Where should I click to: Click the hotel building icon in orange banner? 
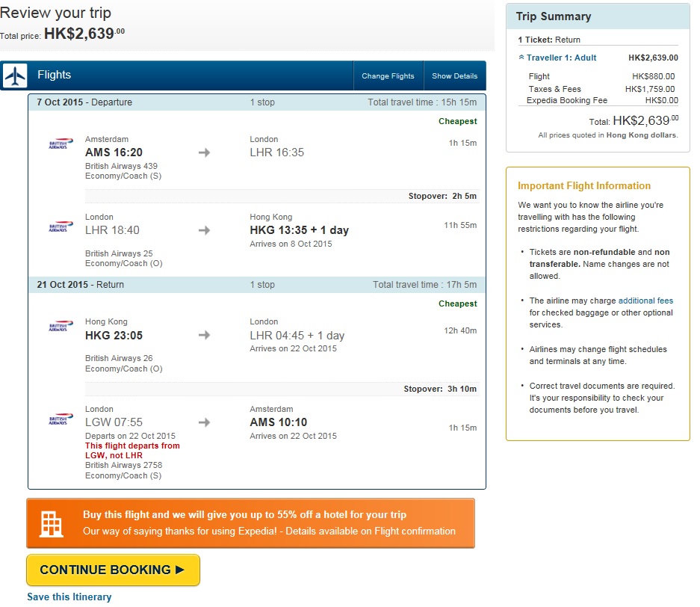51,523
